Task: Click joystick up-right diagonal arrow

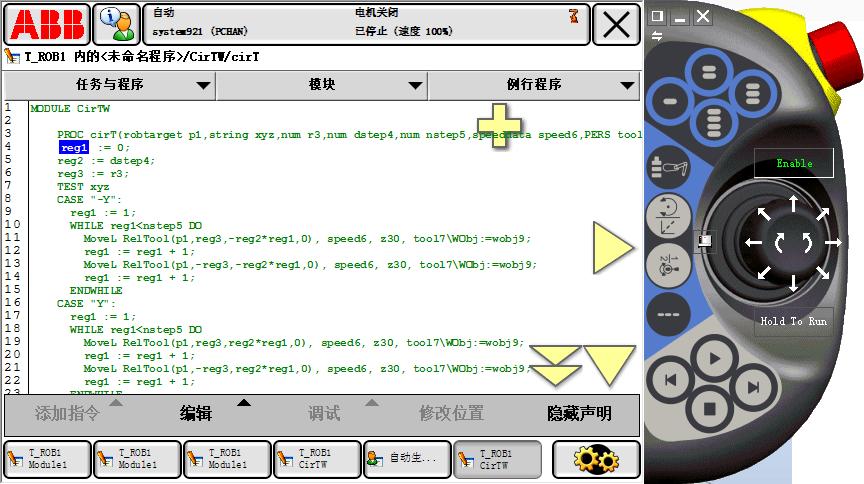Action: pos(823,213)
